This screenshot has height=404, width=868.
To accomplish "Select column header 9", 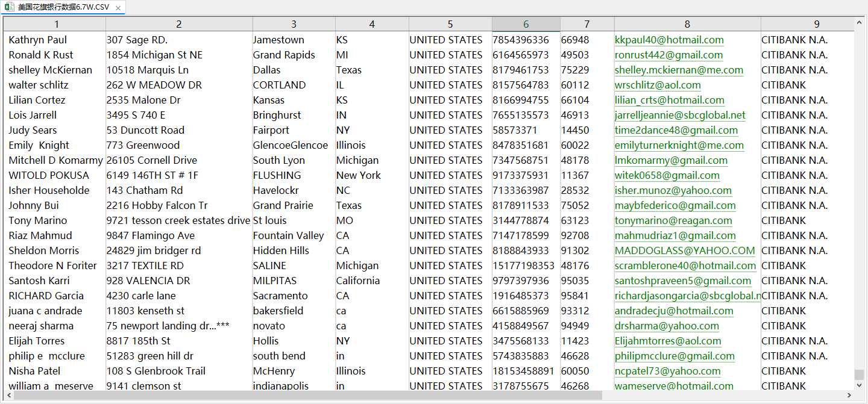I will coord(807,24).
